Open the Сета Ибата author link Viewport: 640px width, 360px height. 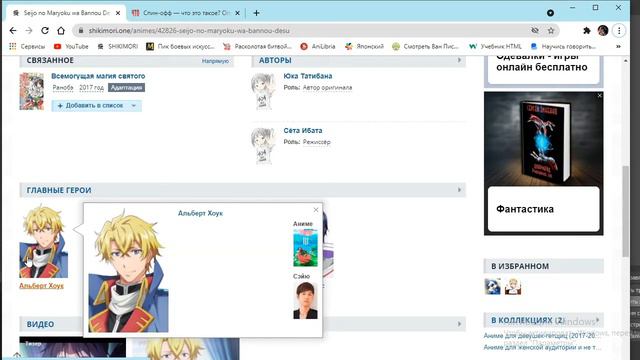[x=303, y=131]
